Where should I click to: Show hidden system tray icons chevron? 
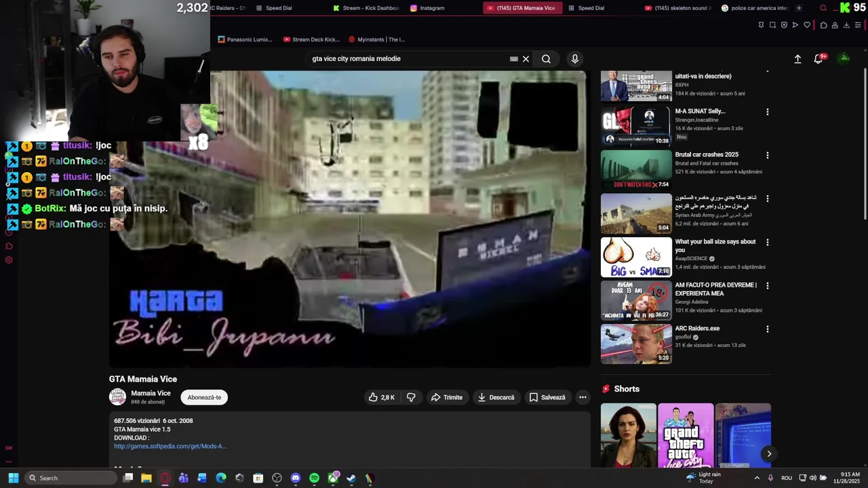pyautogui.click(x=757, y=478)
